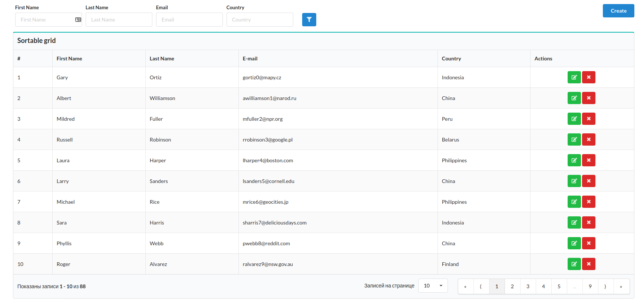Select page 1 in pagination
644x306 pixels.
click(x=497, y=286)
